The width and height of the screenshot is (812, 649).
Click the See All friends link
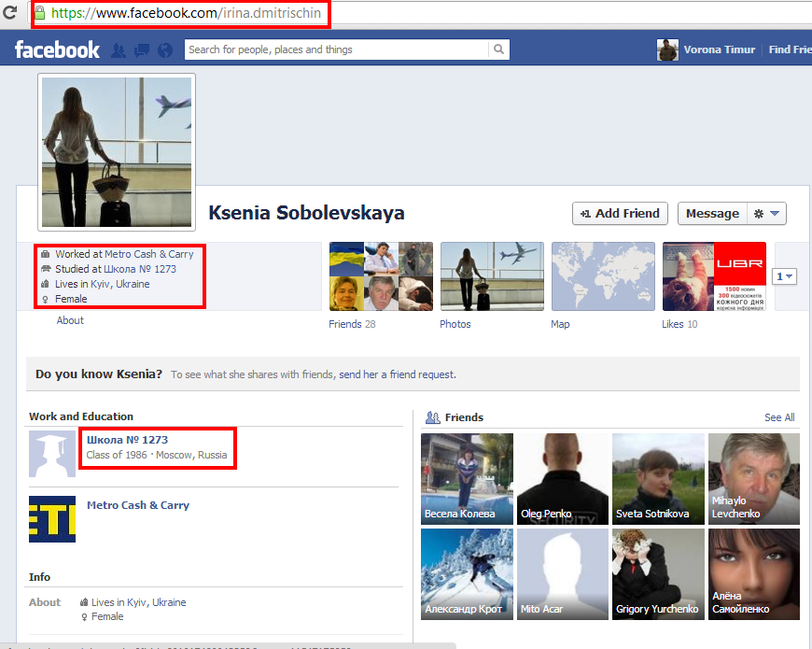pyautogui.click(x=779, y=417)
